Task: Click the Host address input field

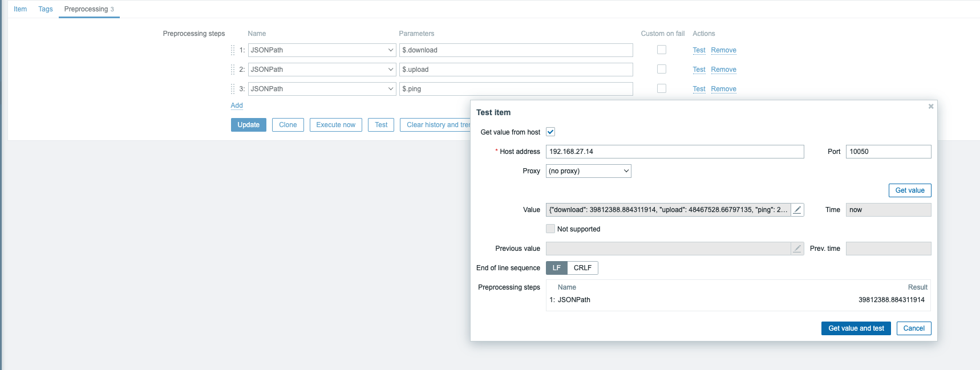Action: click(674, 152)
